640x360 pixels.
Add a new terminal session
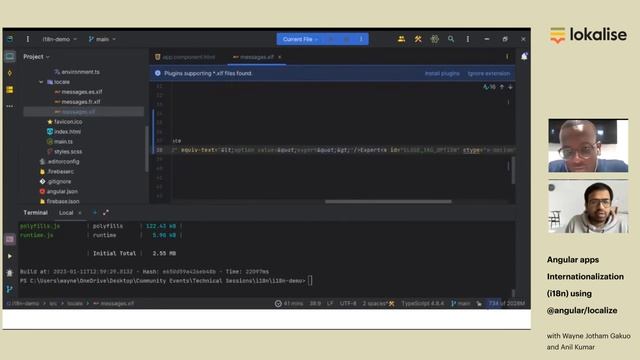(x=95, y=213)
